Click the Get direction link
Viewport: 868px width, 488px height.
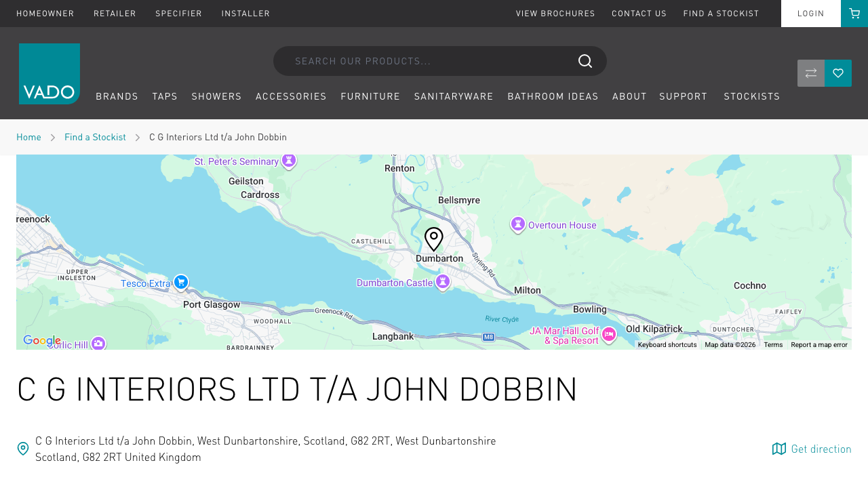(x=812, y=449)
